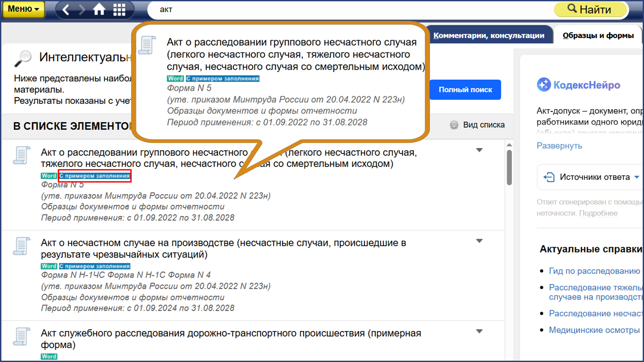644x362 pixels.
Task: Open the Меню dropdown
Action: (x=23, y=9)
